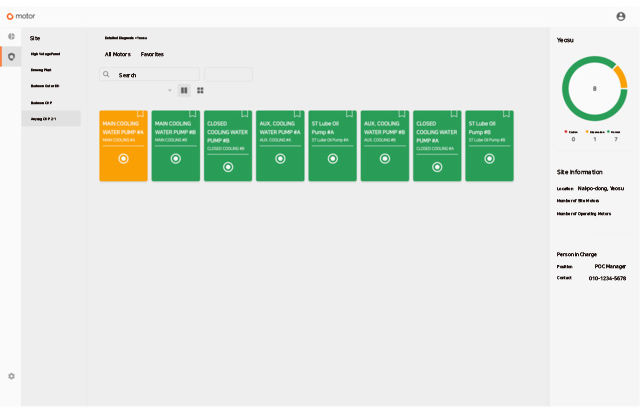Switch to the Favorites tab
640x415 pixels.
click(x=152, y=54)
